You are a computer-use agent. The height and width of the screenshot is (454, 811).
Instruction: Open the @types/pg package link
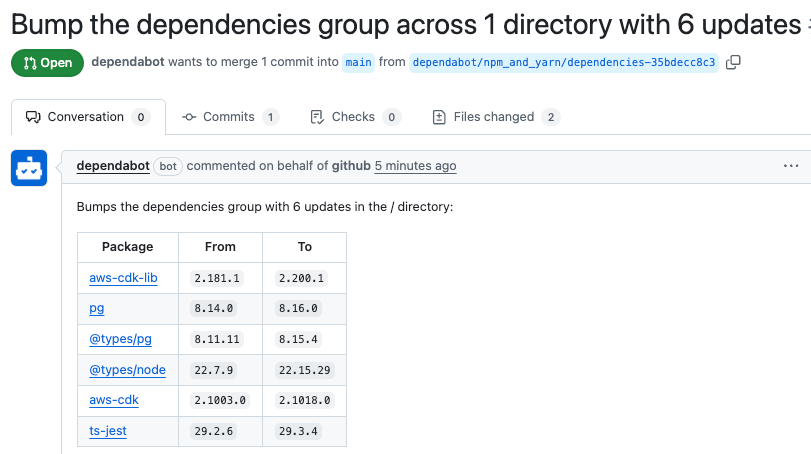coord(121,339)
